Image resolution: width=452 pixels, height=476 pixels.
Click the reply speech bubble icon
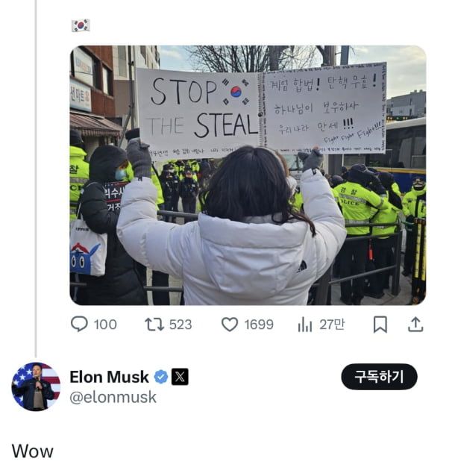click(79, 325)
